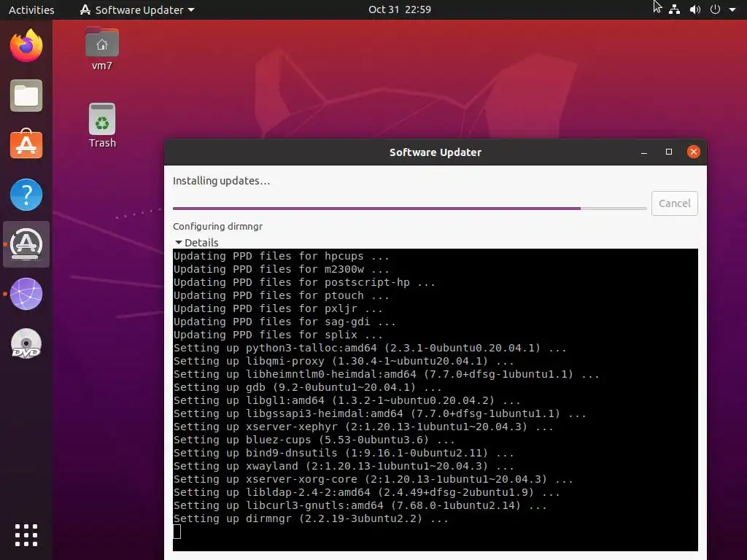Click line 'Updating PPD files for hpcups'
The image size is (747, 560).
point(281,256)
